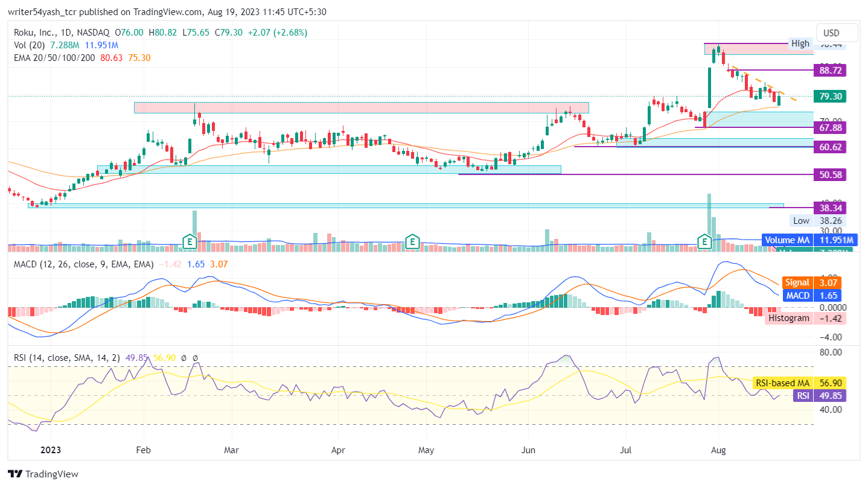
Task: Select the 38.34 price level label
Action: (x=830, y=208)
